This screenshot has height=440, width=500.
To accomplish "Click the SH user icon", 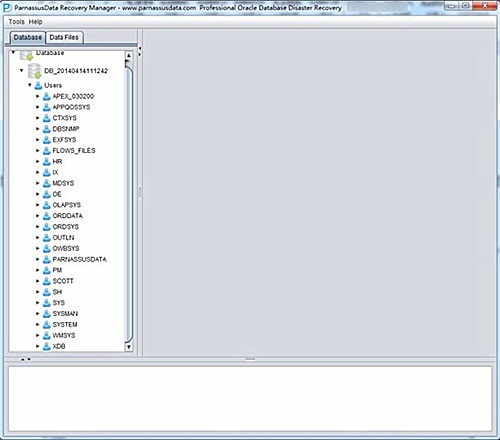I will (47, 292).
